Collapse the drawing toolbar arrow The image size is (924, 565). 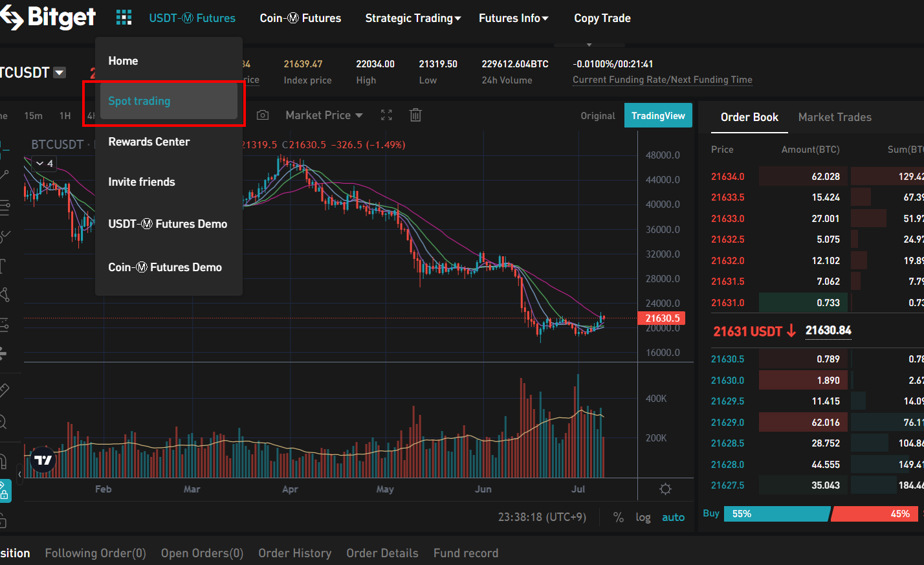[19, 474]
